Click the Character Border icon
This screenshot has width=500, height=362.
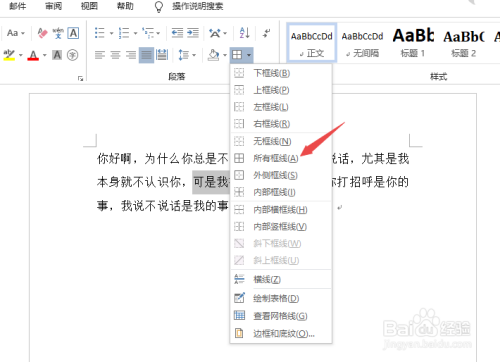tap(73, 33)
